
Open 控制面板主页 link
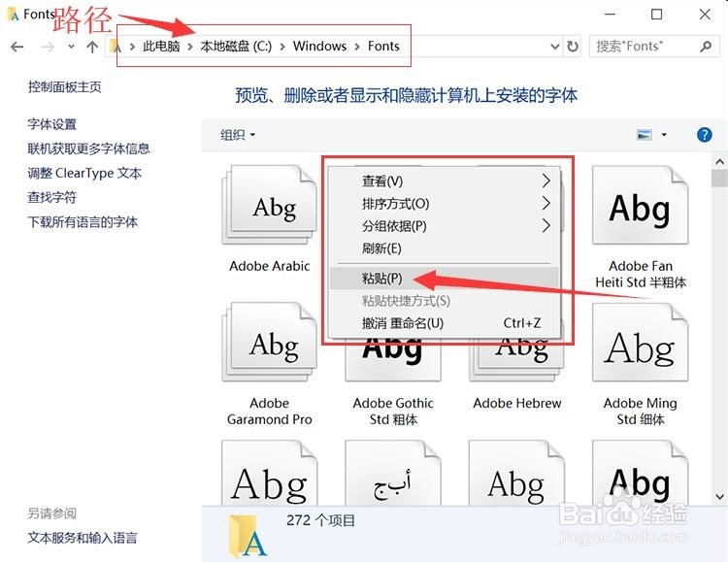pyautogui.click(x=64, y=86)
